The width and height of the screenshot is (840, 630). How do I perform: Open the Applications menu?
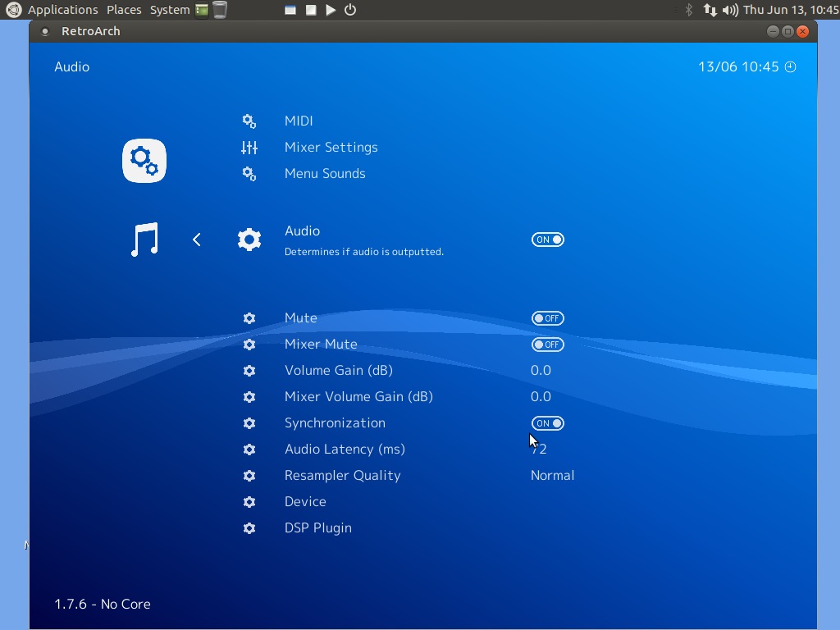pyautogui.click(x=62, y=10)
